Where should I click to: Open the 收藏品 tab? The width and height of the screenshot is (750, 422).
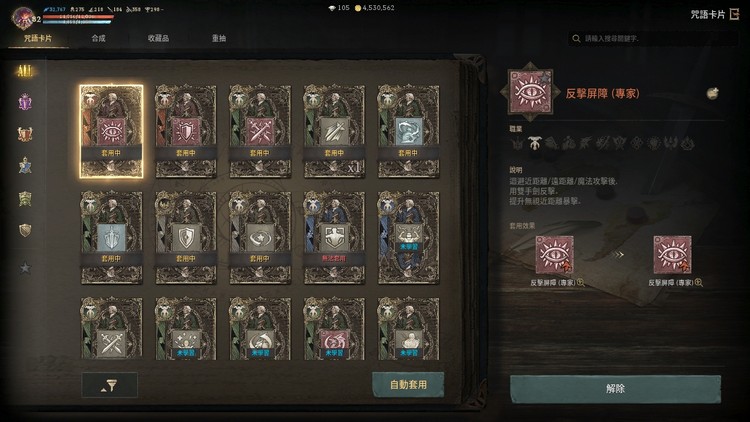point(158,38)
